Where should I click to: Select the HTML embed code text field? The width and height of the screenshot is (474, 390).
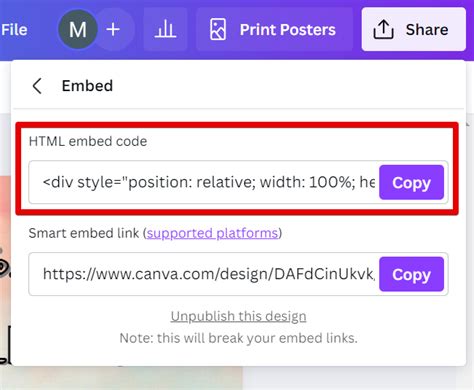coord(204,182)
